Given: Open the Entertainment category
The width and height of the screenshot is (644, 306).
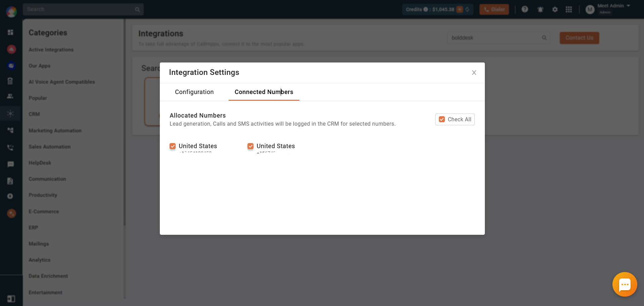Looking at the screenshot, I should click(45, 293).
